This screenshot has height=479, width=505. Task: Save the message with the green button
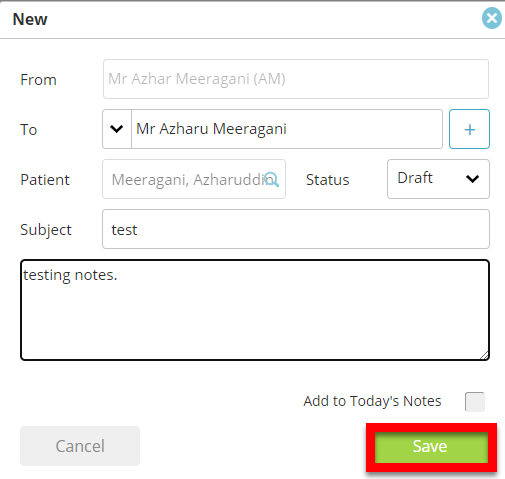(431, 447)
